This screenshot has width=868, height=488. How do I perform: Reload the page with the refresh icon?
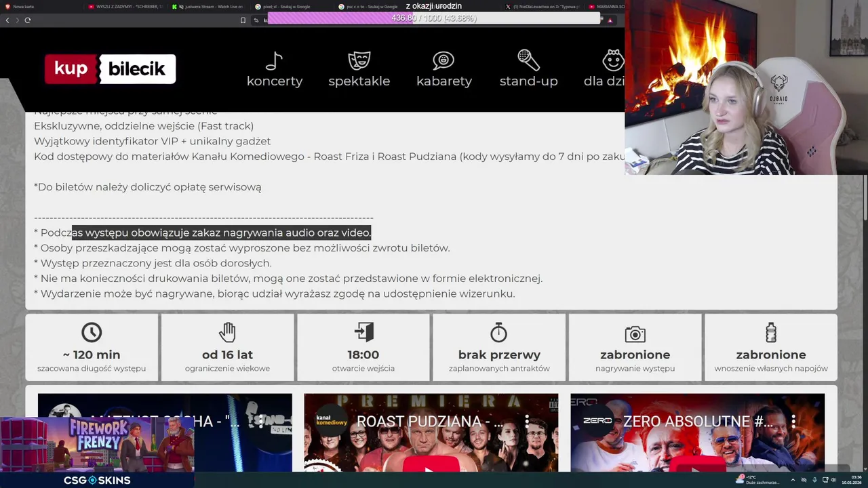(x=28, y=20)
